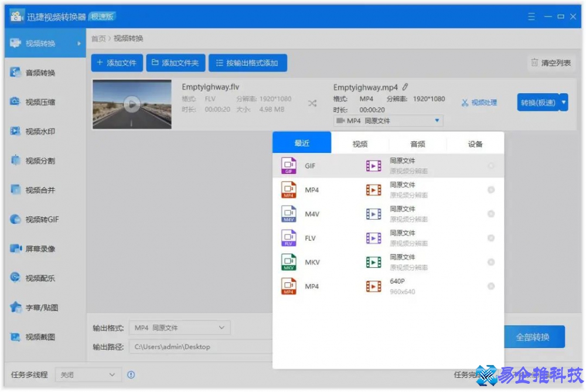586x392 pixels.
Task: Choose the 640P MP4 preset radio button
Action: 491,286
